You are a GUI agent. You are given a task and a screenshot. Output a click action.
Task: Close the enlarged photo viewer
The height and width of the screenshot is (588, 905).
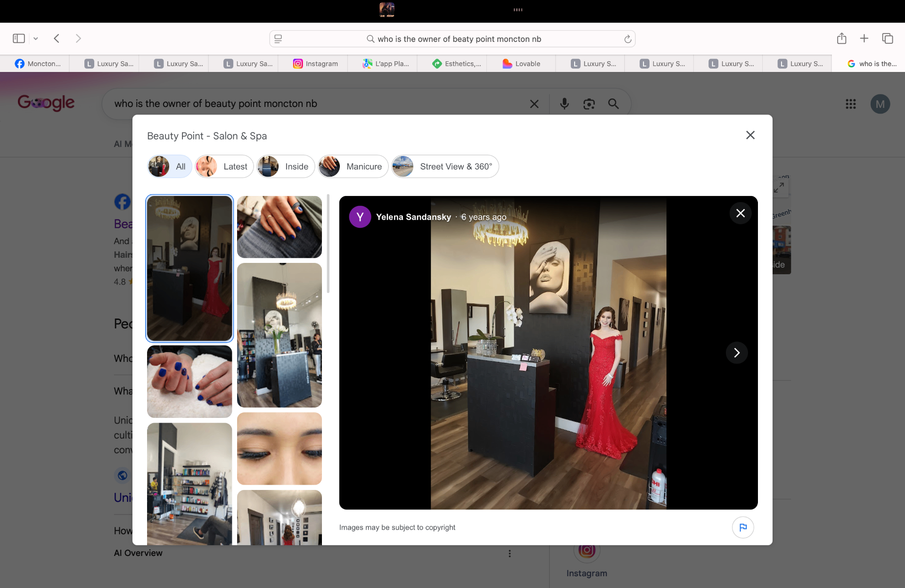[740, 213]
